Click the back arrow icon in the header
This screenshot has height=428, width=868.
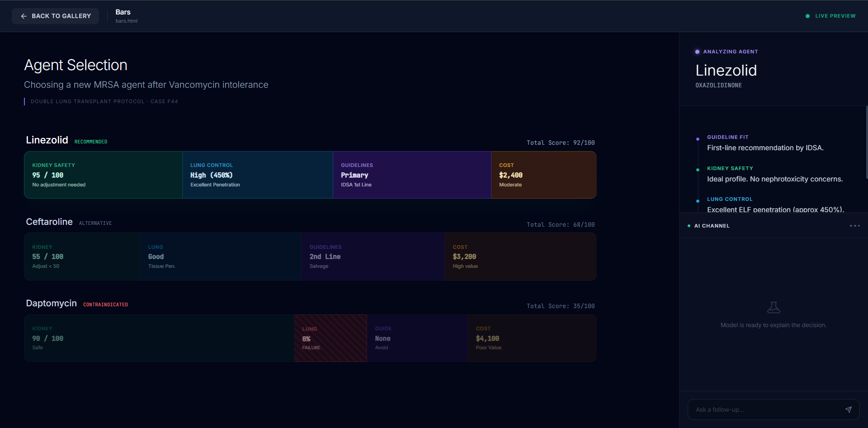coord(24,16)
